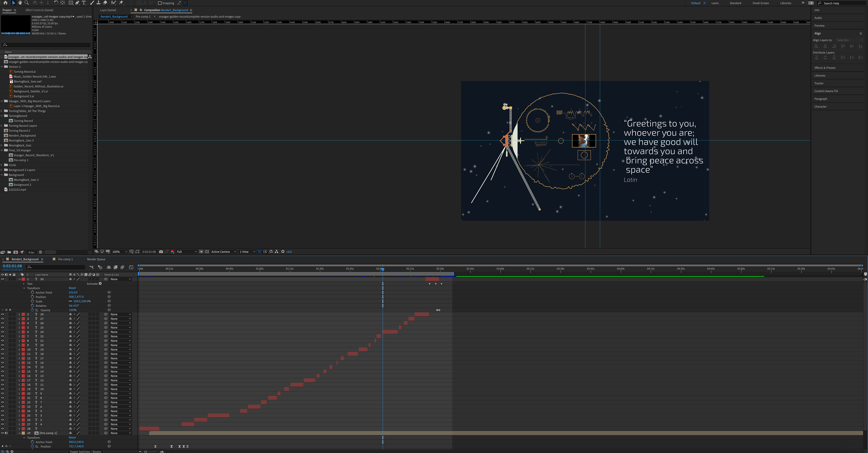
Task: Mute audio of the Pre-comp 1 layer
Action: 6,433
